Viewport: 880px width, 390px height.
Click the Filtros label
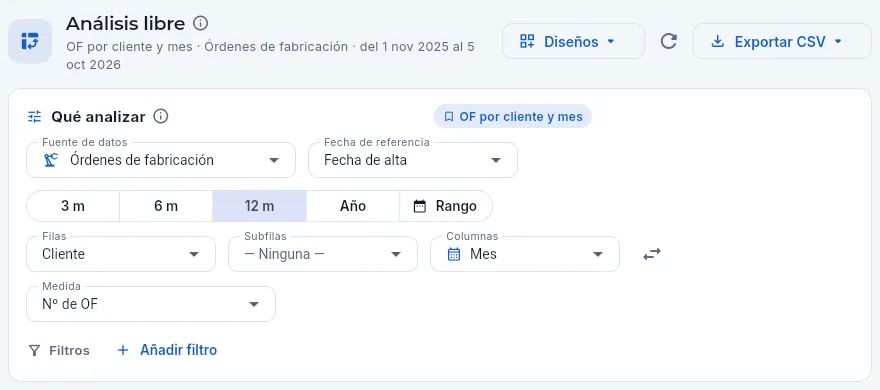coord(70,351)
